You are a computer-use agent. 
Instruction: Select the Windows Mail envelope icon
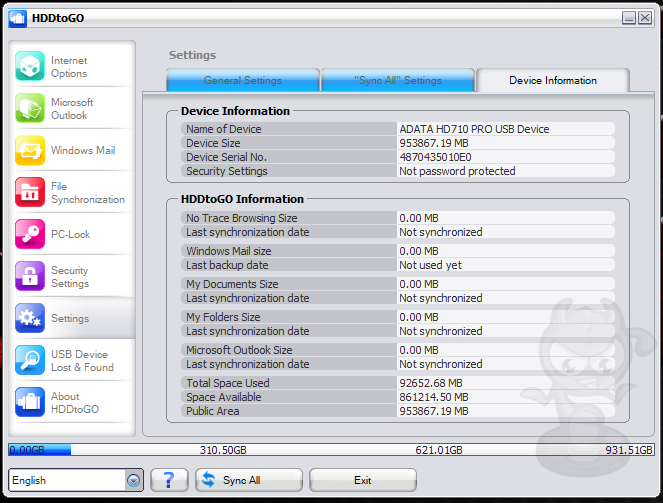30,150
